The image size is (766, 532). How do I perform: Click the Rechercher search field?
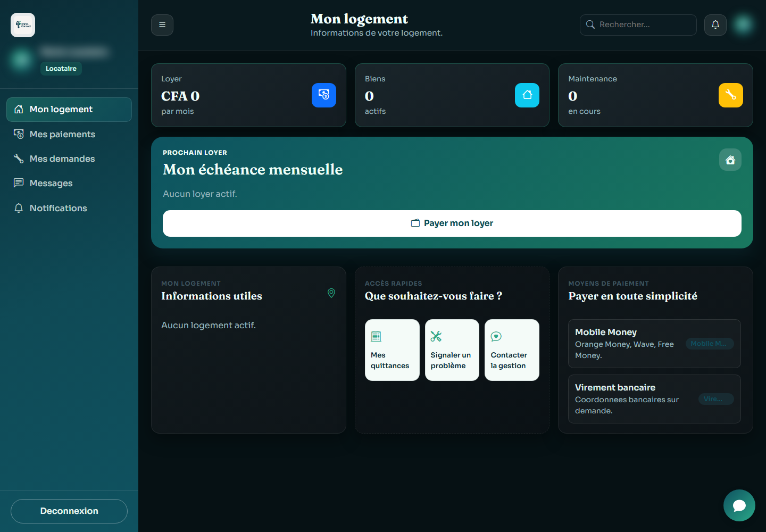pos(638,25)
